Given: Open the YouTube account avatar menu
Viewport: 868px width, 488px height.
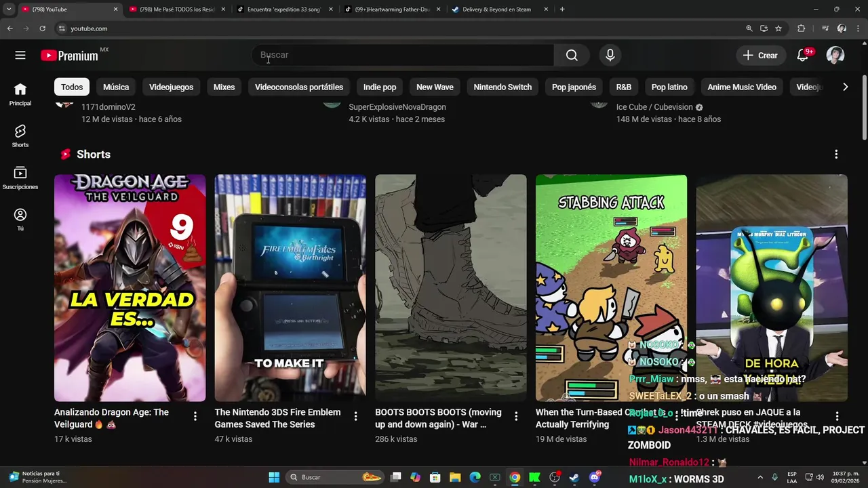Looking at the screenshot, I should point(835,56).
